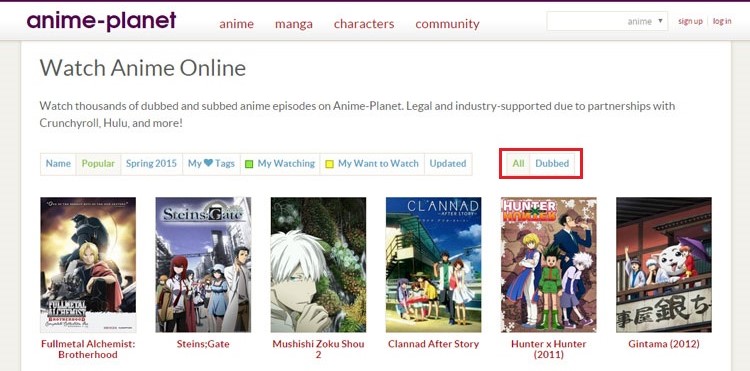The width and height of the screenshot is (750, 371).
Task: Open the Clannad After Story cover
Action: 433,265
